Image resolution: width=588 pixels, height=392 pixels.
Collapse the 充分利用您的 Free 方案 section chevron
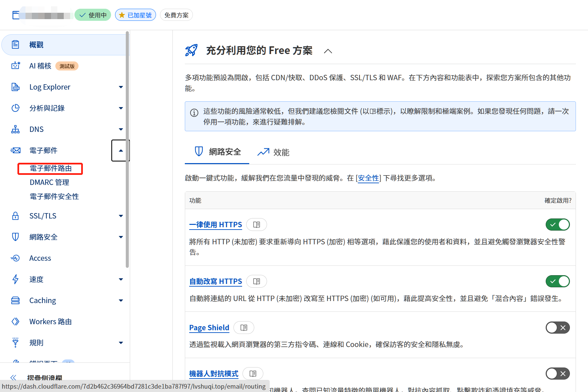point(328,51)
